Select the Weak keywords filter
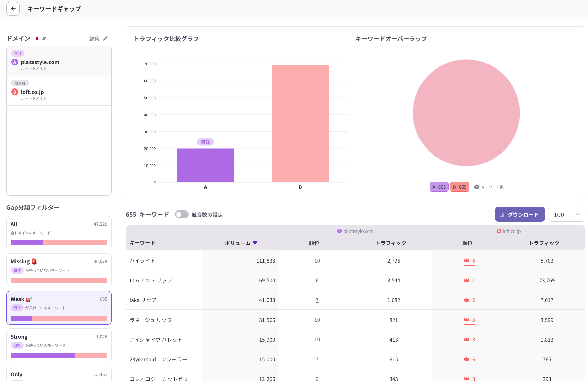The image size is (588, 381). coord(59,307)
